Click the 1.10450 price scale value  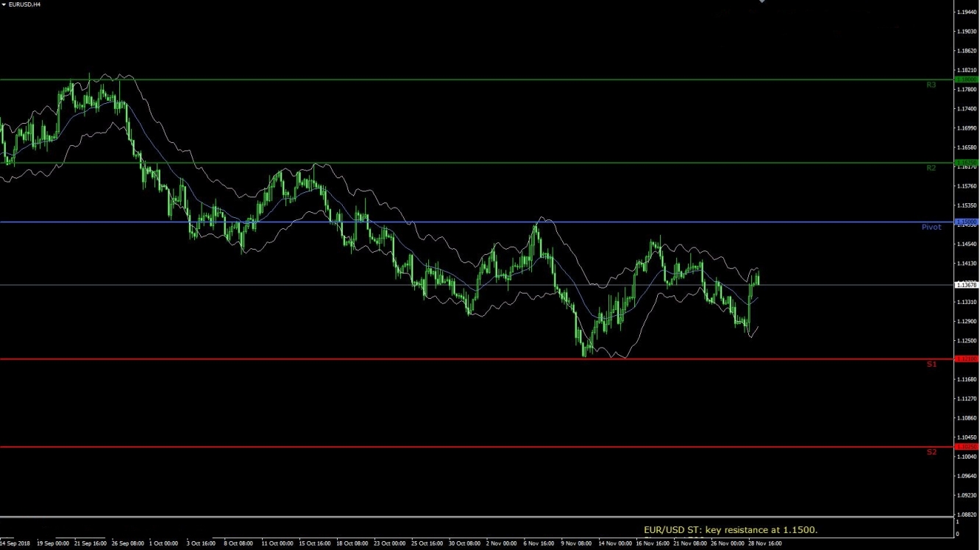coord(967,437)
